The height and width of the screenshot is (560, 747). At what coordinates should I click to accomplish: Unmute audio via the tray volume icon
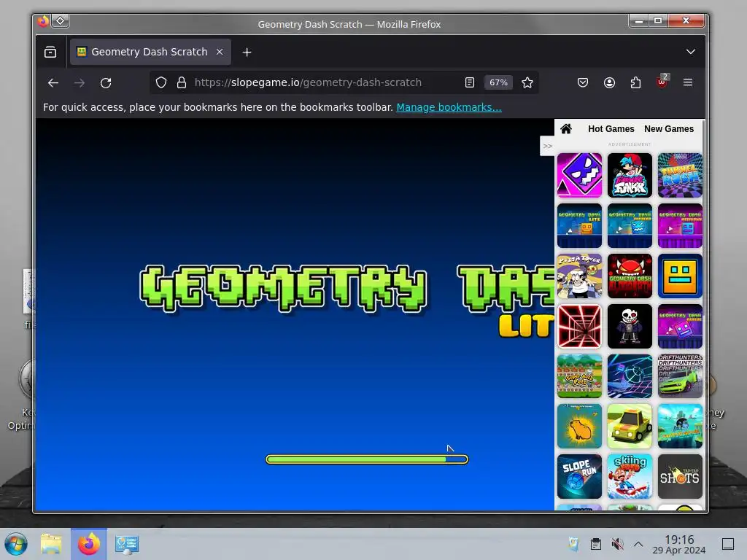(617, 544)
